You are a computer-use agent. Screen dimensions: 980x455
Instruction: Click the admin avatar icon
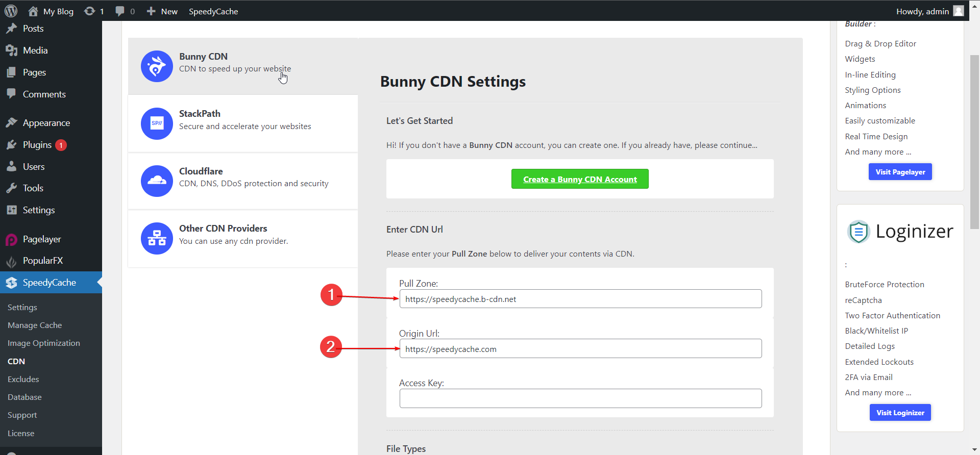(959, 11)
